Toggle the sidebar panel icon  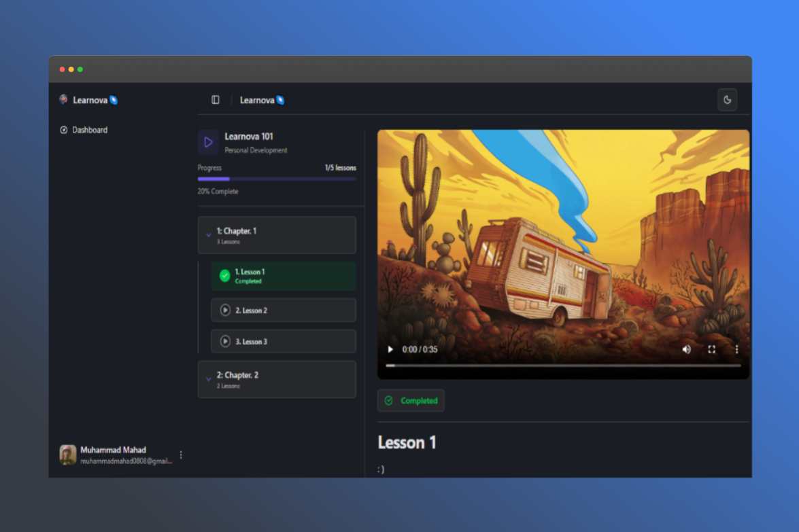point(216,100)
